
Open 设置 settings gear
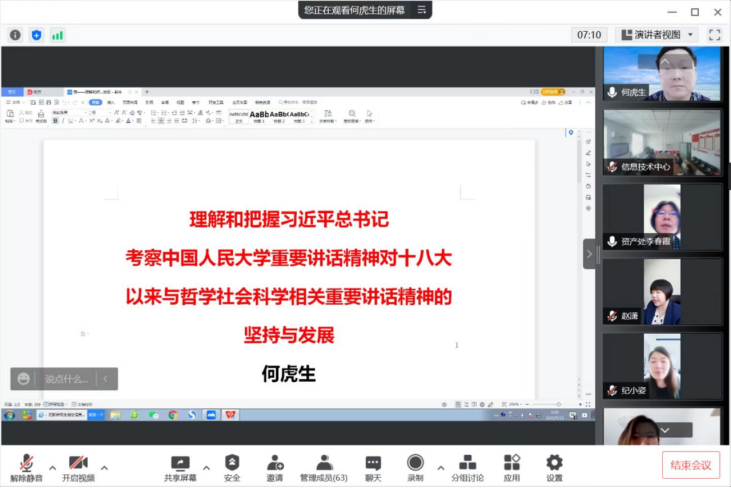554,467
